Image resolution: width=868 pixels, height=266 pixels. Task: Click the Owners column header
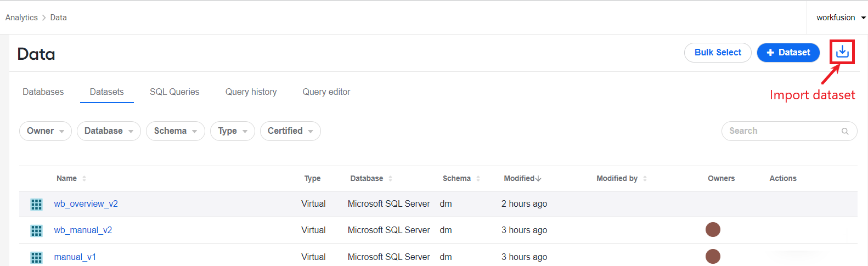coord(721,178)
